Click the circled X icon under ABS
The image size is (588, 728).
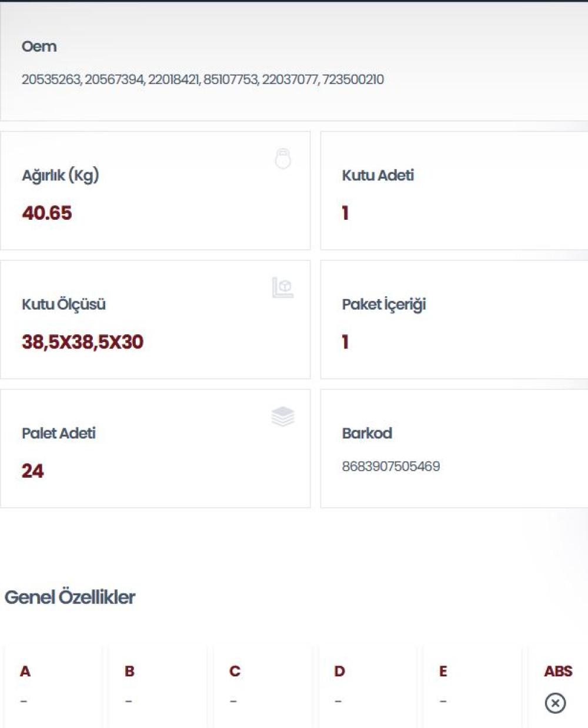click(555, 703)
